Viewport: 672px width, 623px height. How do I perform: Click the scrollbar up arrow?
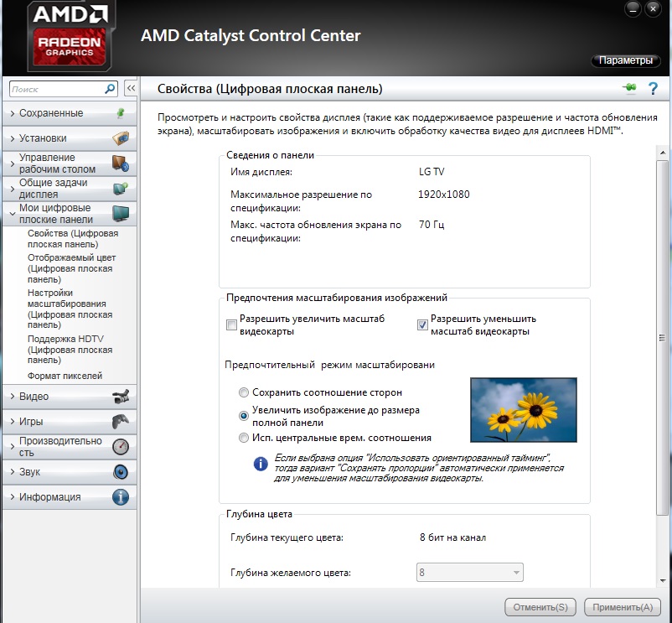coord(663,153)
